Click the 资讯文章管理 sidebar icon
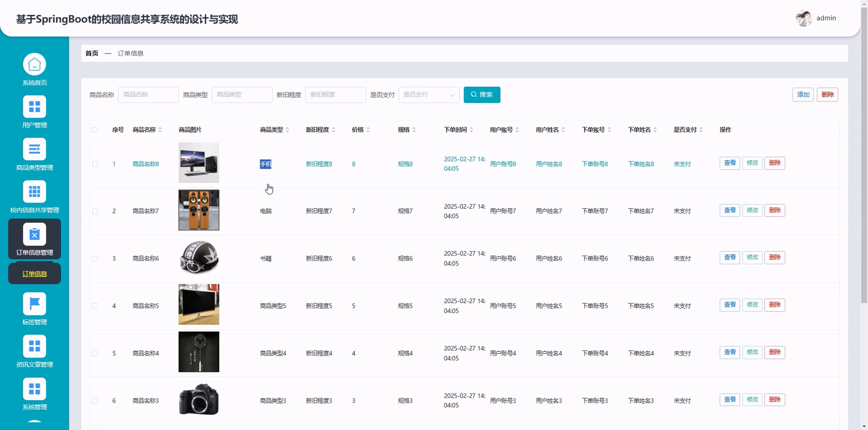 click(x=35, y=346)
